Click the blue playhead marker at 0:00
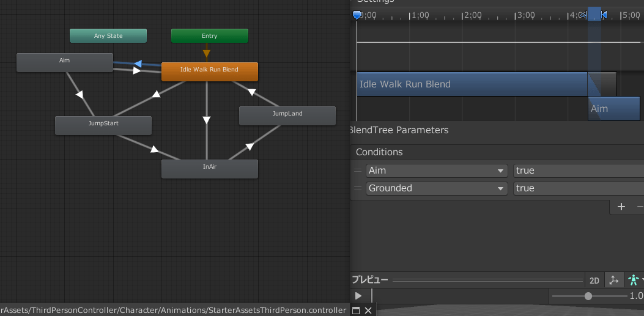This screenshot has width=644, height=316. (x=357, y=15)
